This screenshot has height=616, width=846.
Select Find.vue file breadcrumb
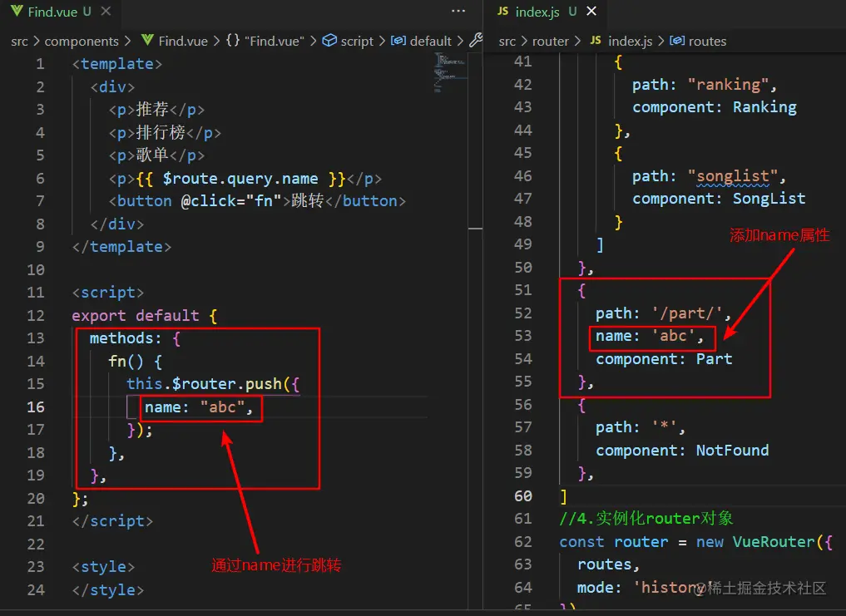[x=183, y=41]
